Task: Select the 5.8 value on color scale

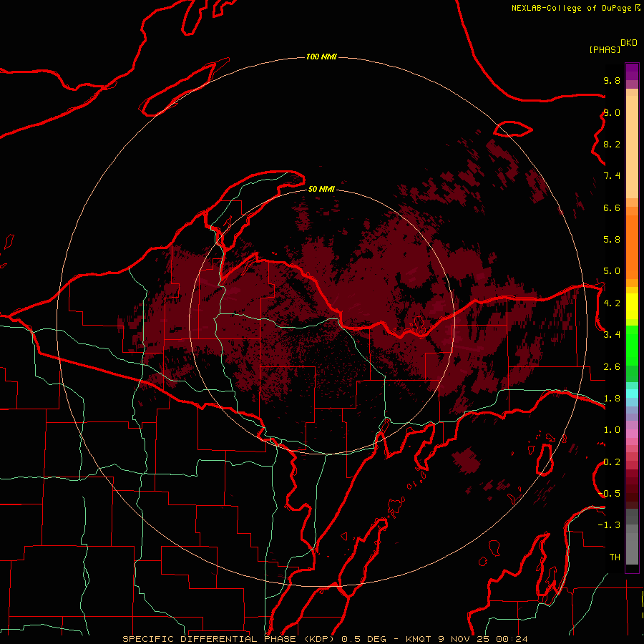Action: [612, 240]
